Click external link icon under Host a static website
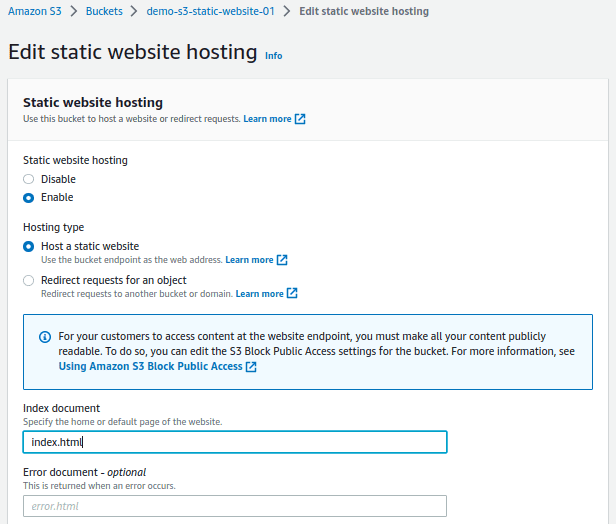The image size is (616, 524). (x=282, y=260)
